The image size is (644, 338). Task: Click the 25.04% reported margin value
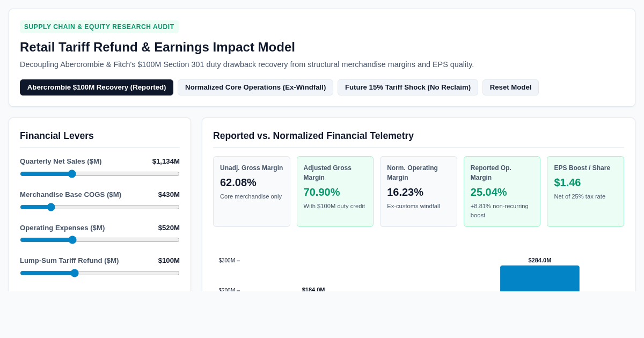click(489, 192)
